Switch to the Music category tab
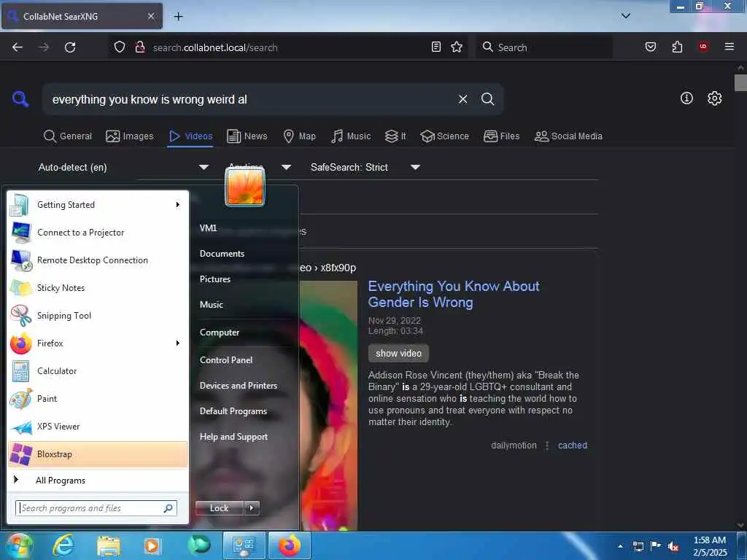Viewport: 747px width, 560px height. pyautogui.click(x=351, y=136)
